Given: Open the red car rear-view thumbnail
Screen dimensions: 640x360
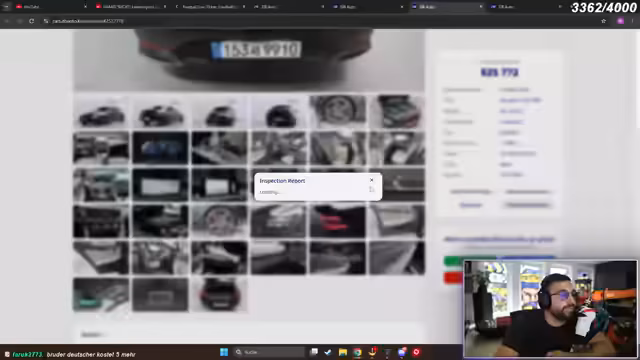Looking at the screenshot, I should pyautogui.click(x=219, y=294).
